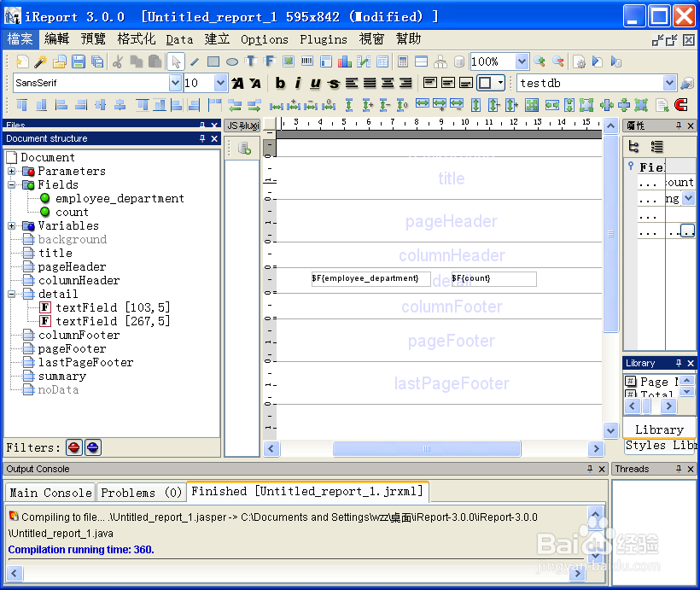This screenshot has width=700, height=590.
Task: Click the vertical scrollbar thumb beside canvas
Action: pos(610,234)
